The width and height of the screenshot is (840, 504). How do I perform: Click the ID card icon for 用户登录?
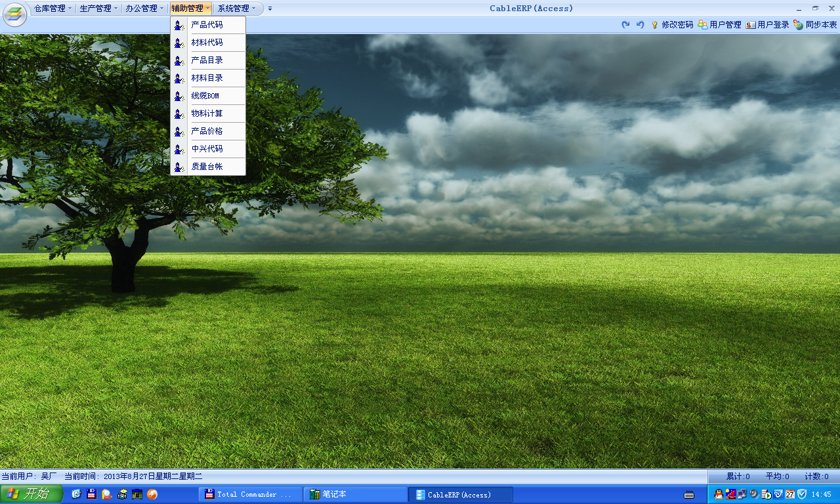coord(750,25)
